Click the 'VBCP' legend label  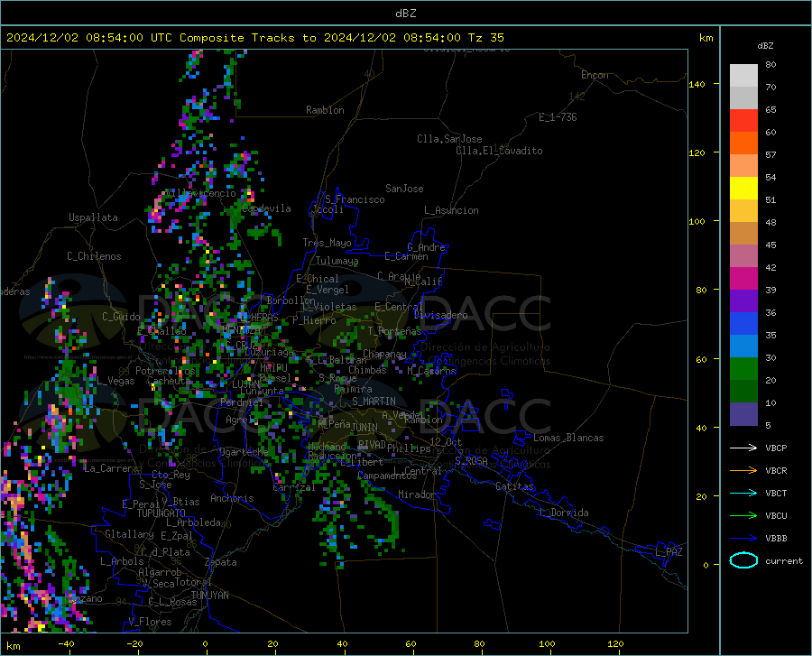click(776, 448)
